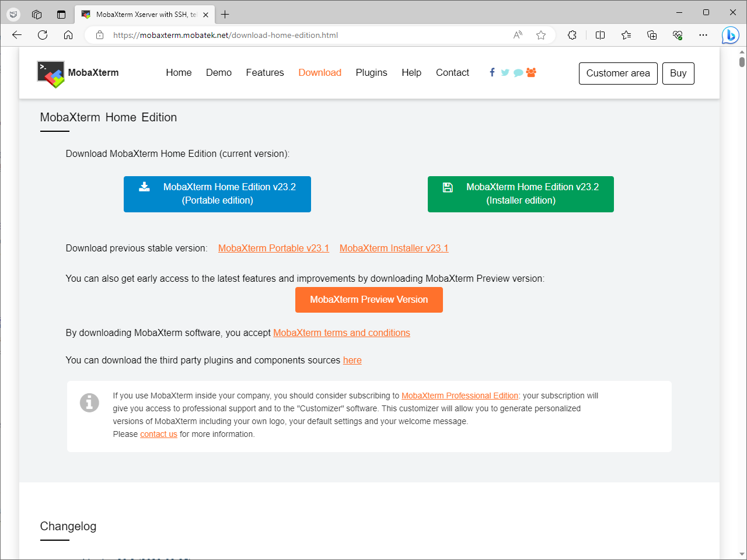
Task: Add this page to favorites star icon
Action: click(541, 35)
